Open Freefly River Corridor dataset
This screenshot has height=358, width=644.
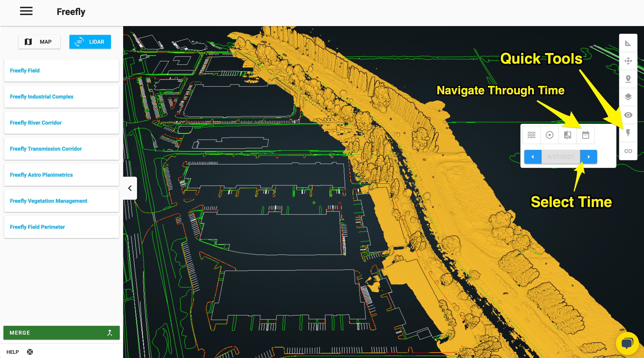tap(61, 123)
